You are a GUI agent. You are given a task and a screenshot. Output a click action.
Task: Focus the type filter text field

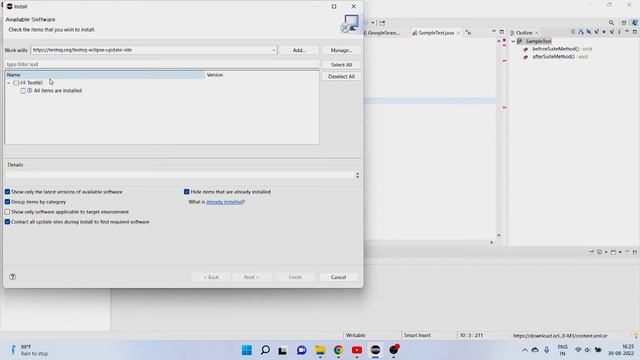pyautogui.click(x=162, y=64)
